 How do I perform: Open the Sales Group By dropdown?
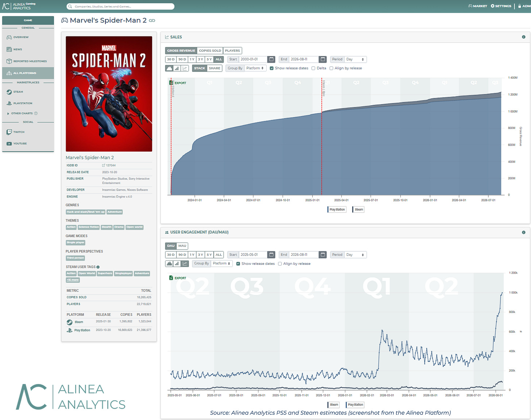pyautogui.click(x=255, y=68)
